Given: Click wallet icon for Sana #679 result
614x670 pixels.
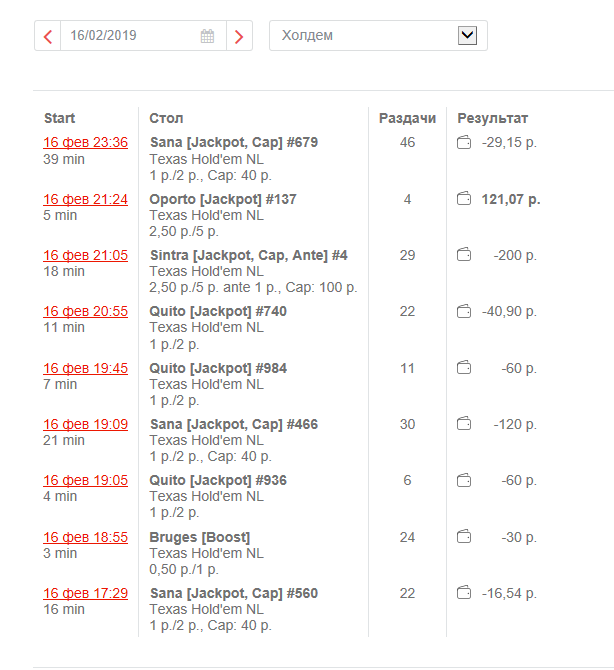Looking at the screenshot, I should click(463, 143).
